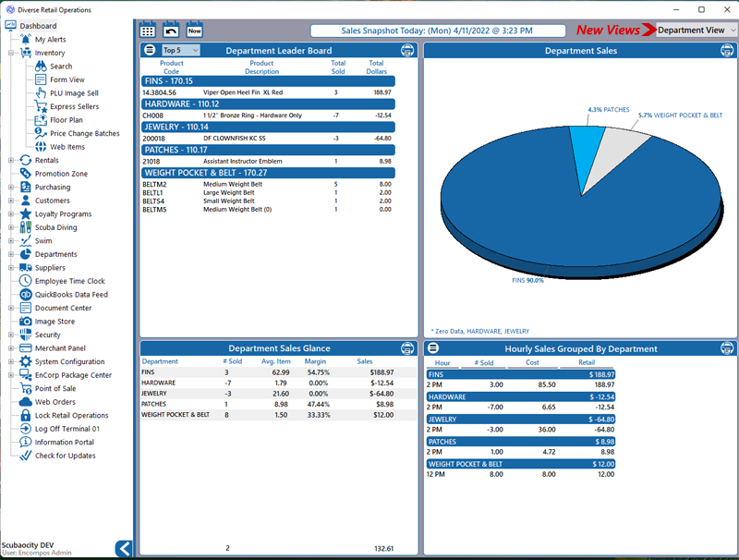Select PLU Image Sell under Inventory
This screenshot has height=560, width=739.
tap(74, 93)
